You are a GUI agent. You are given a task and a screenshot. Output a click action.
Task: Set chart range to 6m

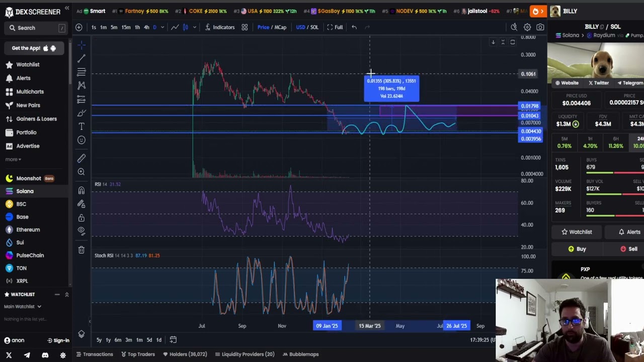pos(118,340)
